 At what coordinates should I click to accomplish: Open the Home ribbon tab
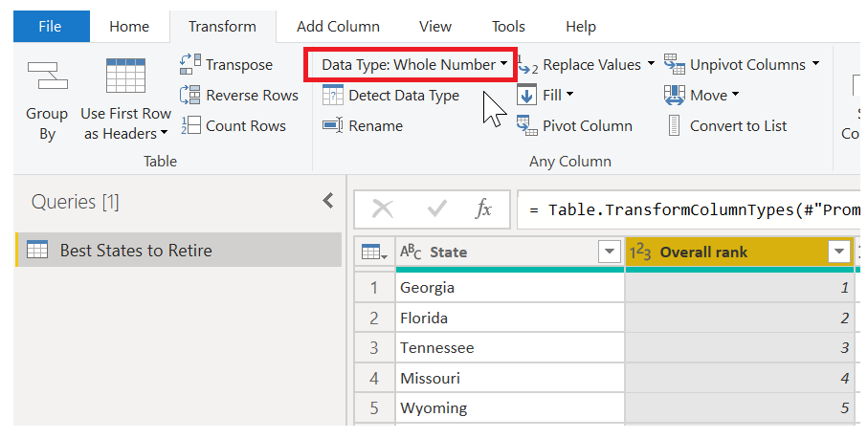pyautogui.click(x=129, y=27)
